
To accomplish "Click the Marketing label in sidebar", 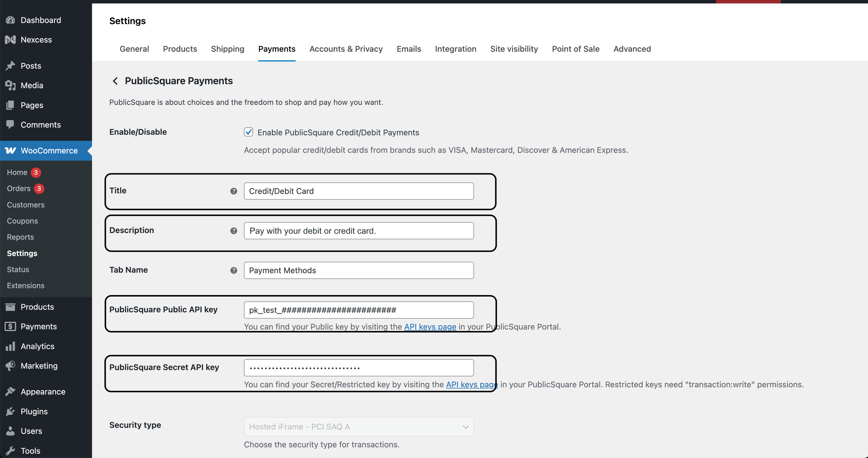I will pyautogui.click(x=39, y=366).
